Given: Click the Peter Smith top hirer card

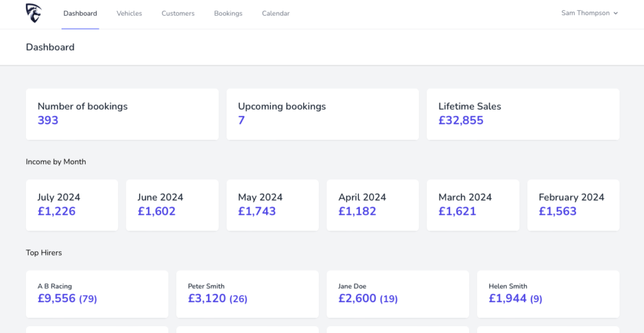Looking at the screenshot, I should [248, 295].
